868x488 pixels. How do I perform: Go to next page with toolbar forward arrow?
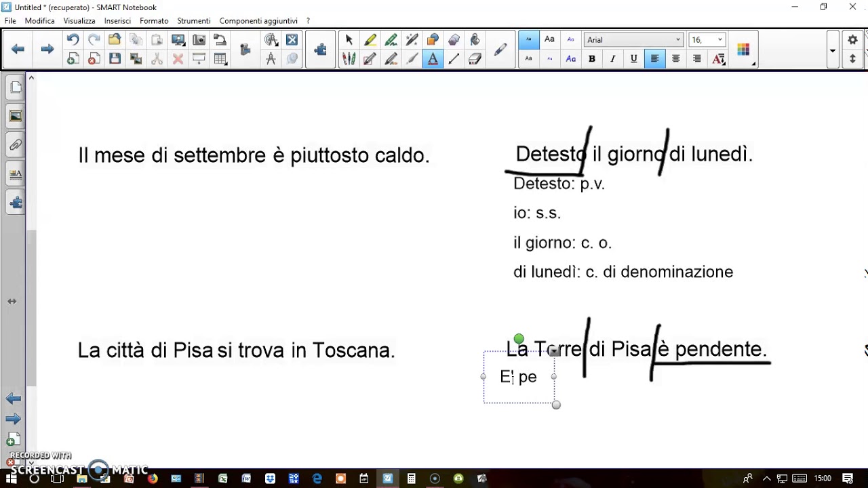[x=47, y=49]
